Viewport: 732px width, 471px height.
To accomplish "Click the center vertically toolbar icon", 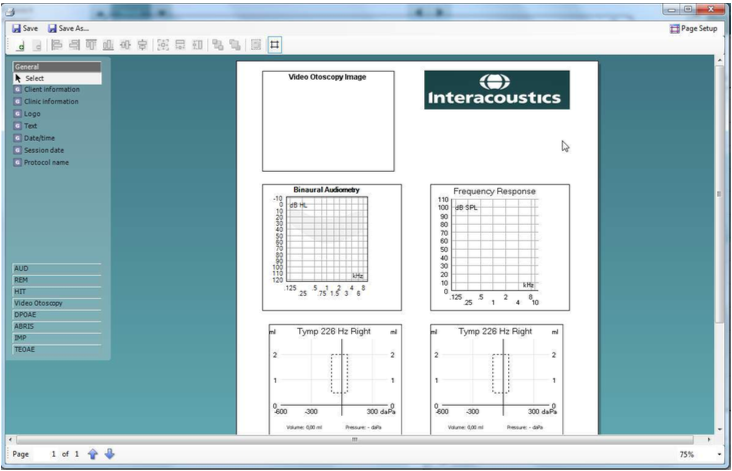I will coord(142,45).
